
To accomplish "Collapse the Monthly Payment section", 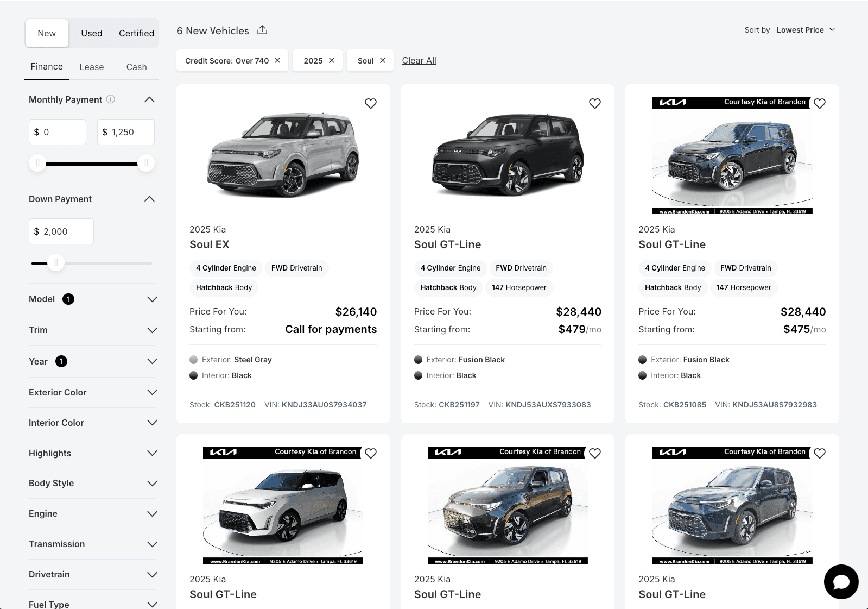I will 149,99.
